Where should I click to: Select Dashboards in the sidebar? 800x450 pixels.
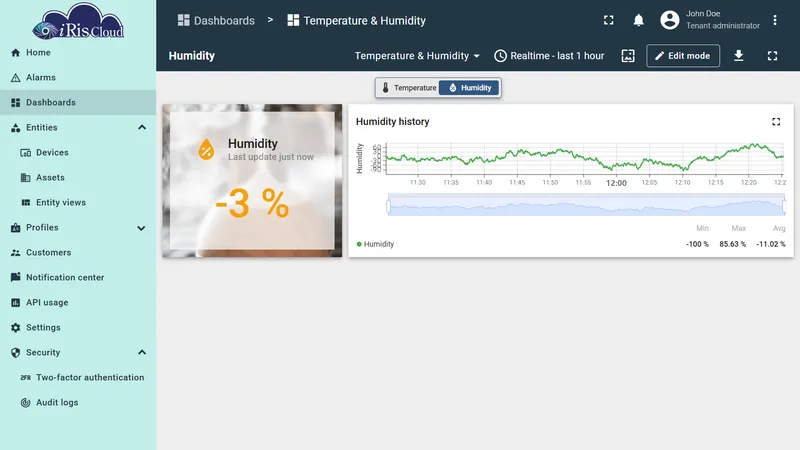pos(78,103)
